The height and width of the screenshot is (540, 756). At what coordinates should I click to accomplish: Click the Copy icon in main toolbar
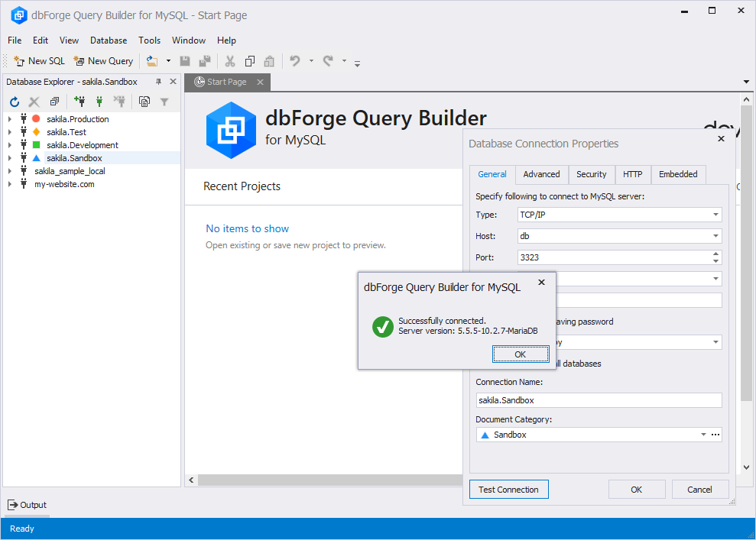tap(250, 61)
